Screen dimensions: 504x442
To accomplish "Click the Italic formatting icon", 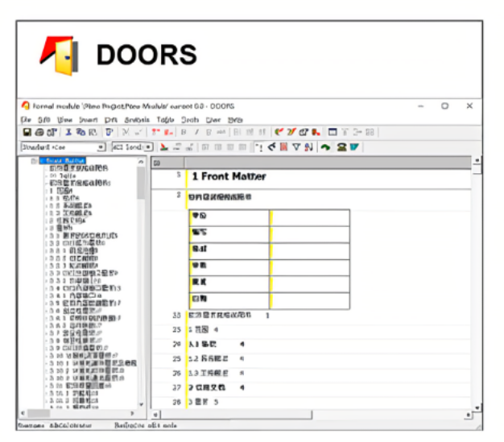I will 197,132.
